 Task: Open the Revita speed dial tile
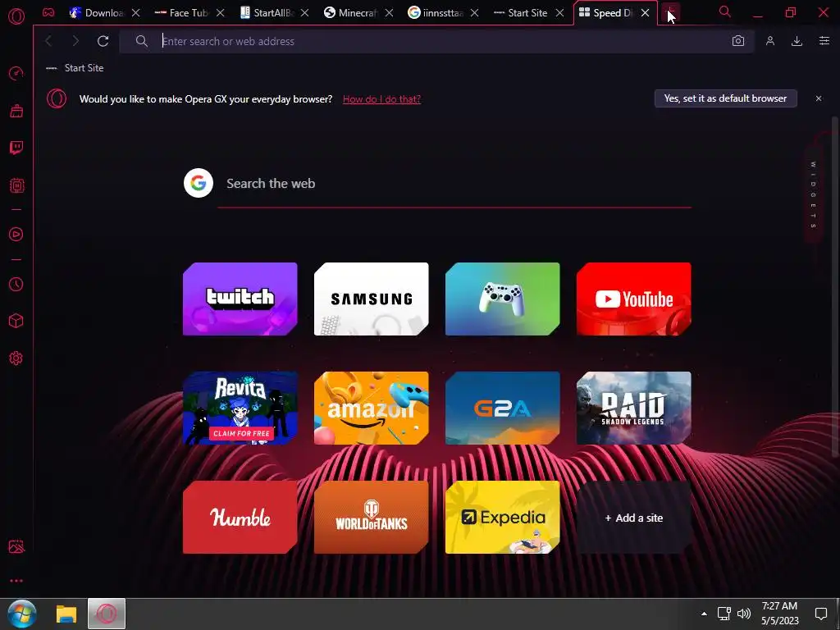[240, 409]
